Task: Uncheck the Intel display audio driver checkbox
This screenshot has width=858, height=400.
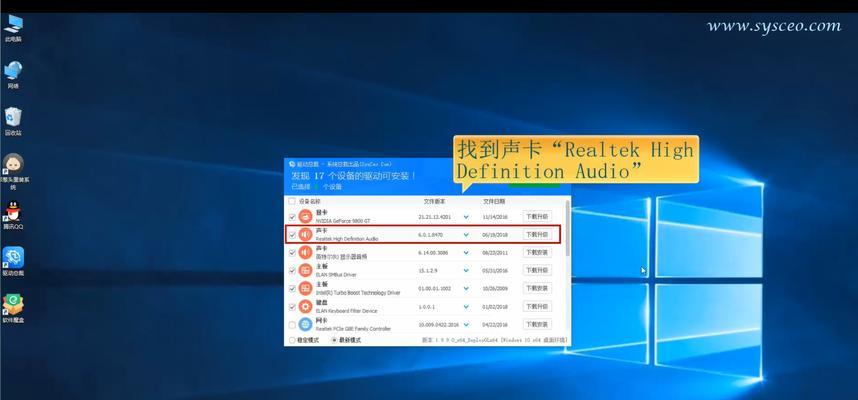Action: coord(292,253)
